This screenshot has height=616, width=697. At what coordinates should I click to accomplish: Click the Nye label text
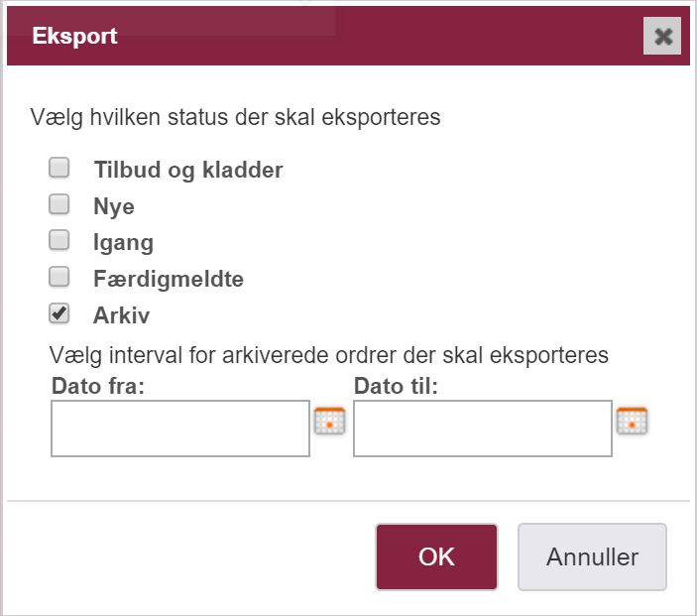click(x=114, y=206)
